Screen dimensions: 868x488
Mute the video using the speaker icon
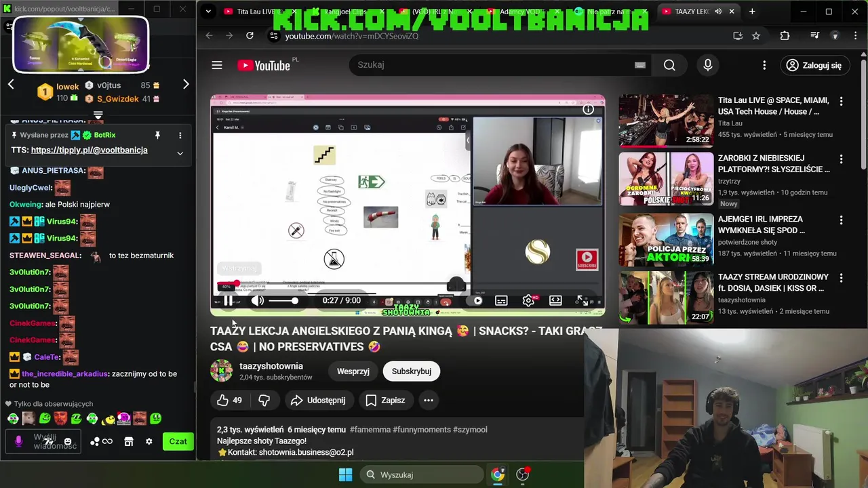(258, 300)
